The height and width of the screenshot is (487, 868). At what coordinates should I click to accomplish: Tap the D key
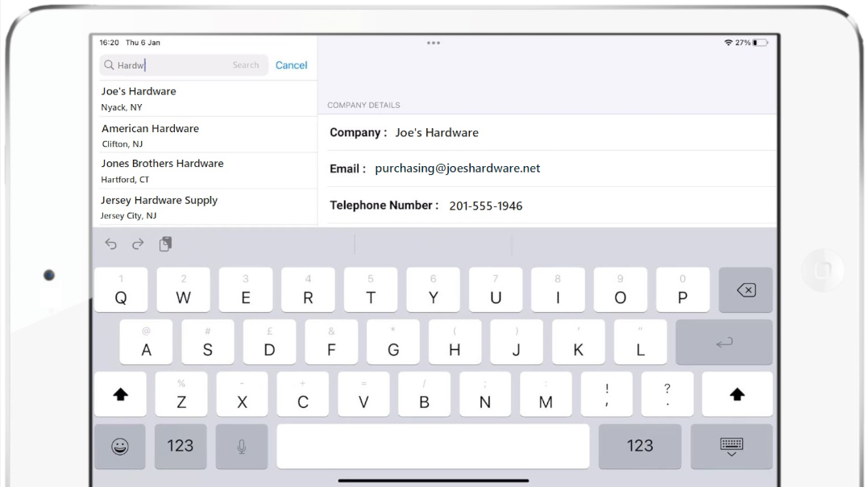[270, 343]
